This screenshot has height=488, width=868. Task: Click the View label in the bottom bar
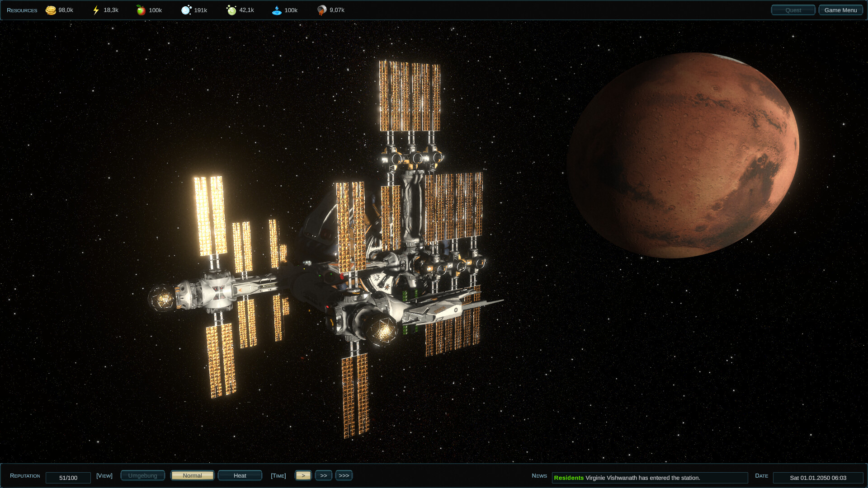(104, 475)
